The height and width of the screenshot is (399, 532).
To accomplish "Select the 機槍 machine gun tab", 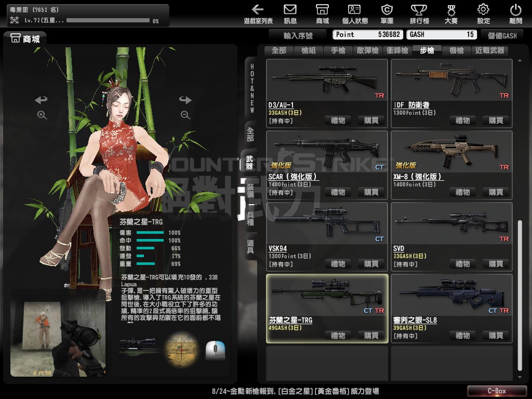I will [x=456, y=50].
